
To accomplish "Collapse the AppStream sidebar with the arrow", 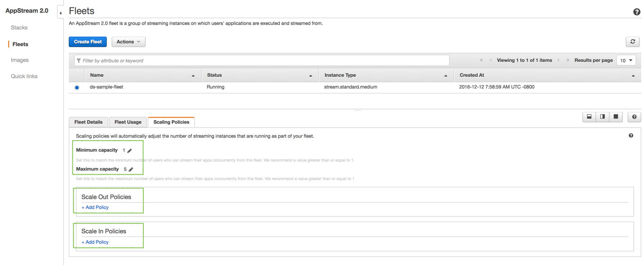I will click(x=60, y=13).
